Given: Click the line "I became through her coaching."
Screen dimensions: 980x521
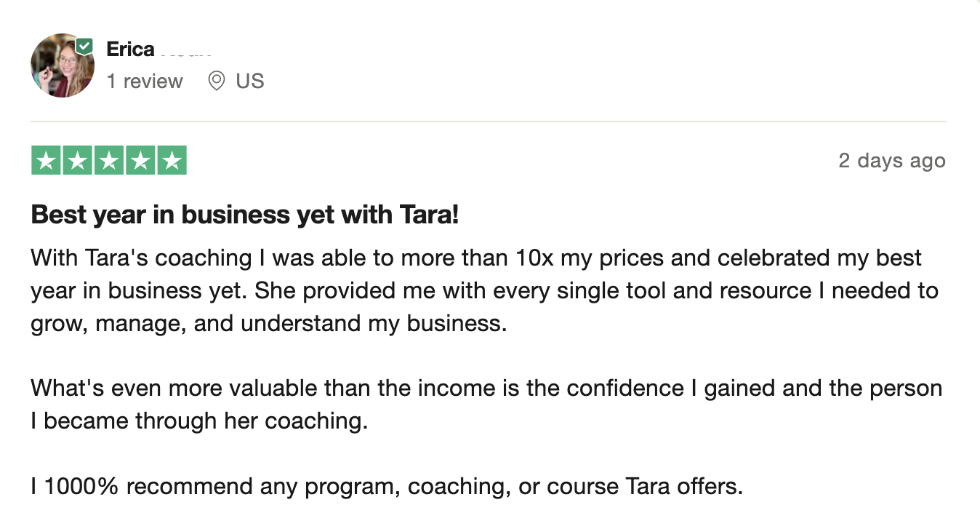Looking at the screenshot, I should coord(199,421).
